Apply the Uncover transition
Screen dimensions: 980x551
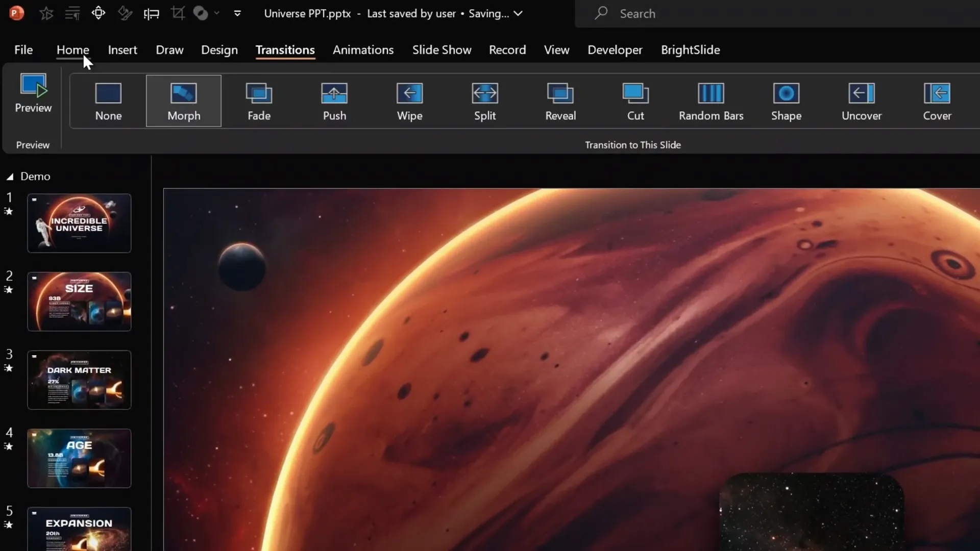862,101
